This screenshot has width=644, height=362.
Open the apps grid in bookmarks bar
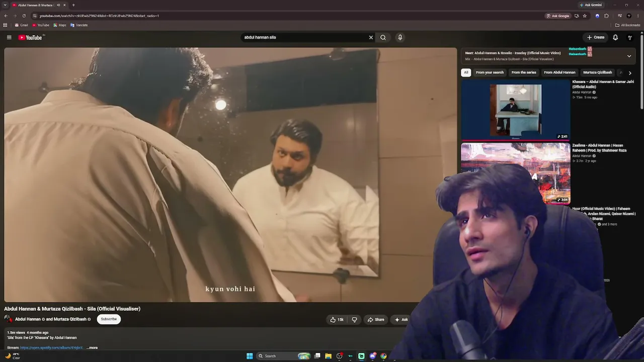(x=5, y=25)
